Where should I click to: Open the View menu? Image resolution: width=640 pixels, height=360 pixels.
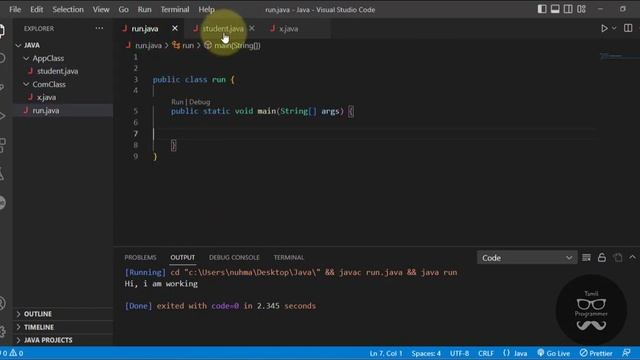coord(100,9)
